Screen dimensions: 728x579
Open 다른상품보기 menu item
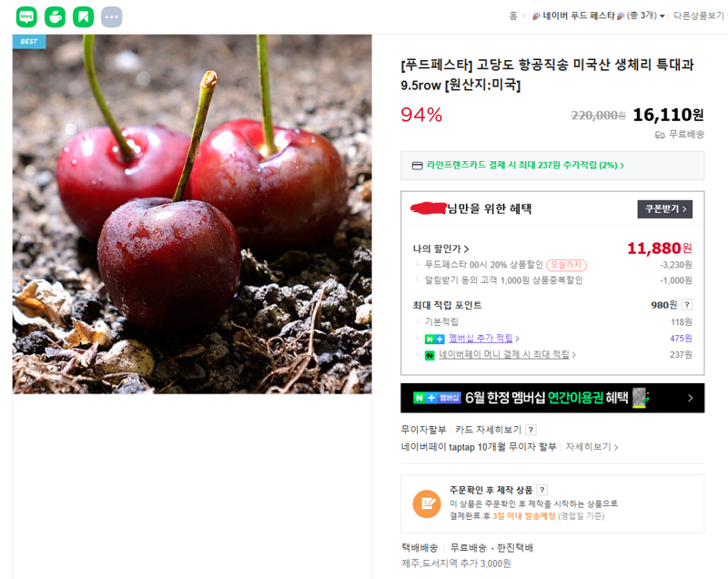pos(699,15)
